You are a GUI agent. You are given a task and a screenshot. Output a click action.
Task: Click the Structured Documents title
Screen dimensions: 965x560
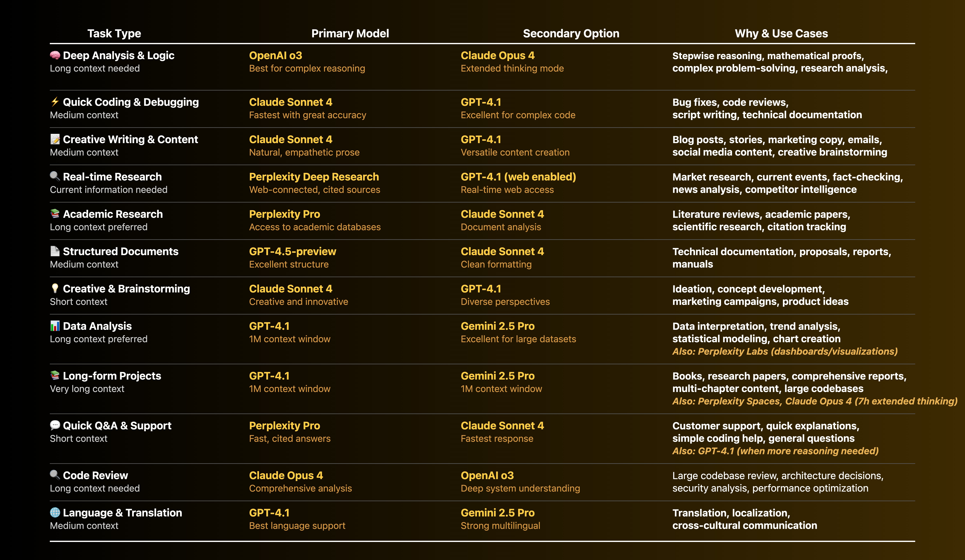(120, 252)
